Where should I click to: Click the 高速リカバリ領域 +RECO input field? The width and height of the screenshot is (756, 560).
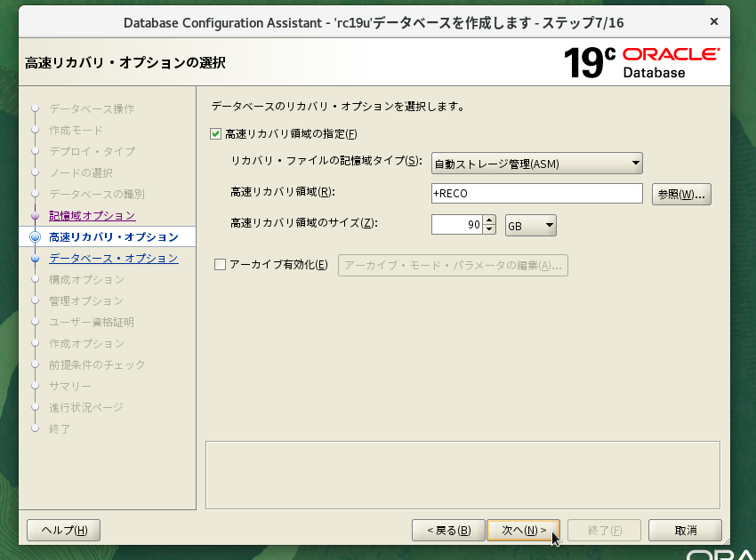coord(536,193)
